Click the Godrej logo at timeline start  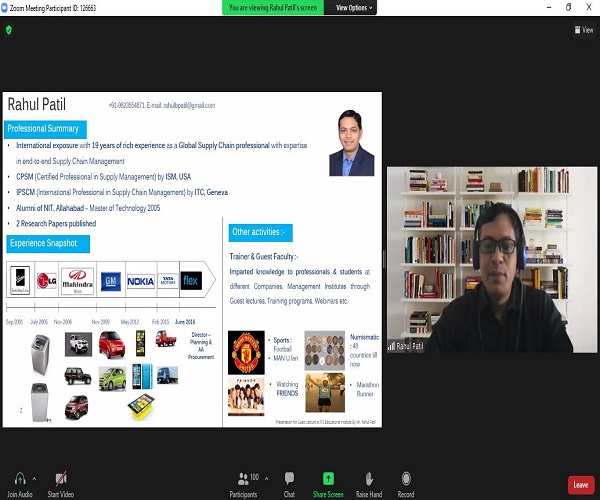(x=20, y=280)
